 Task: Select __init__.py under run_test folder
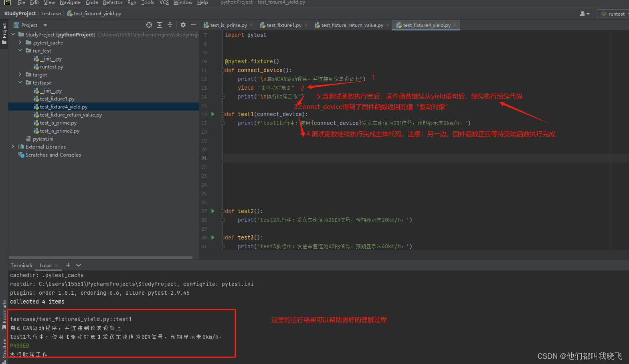[x=51, y=59]
